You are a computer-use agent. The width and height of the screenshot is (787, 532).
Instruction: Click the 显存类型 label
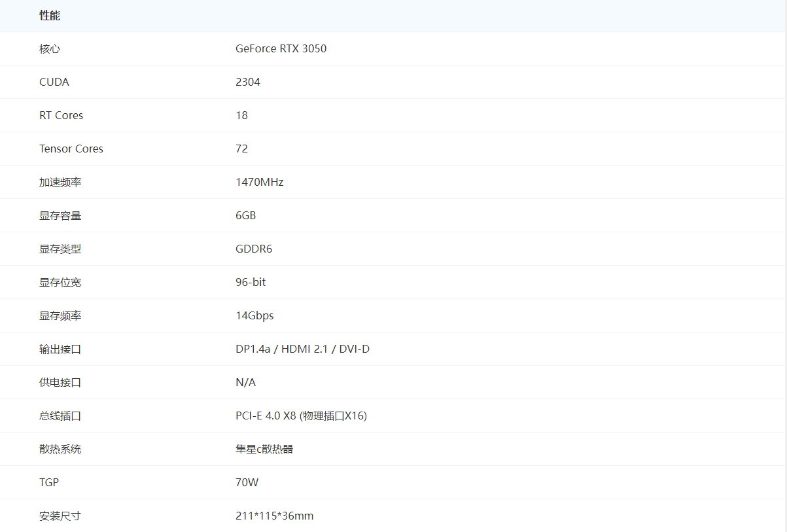[x=60, y=249]
